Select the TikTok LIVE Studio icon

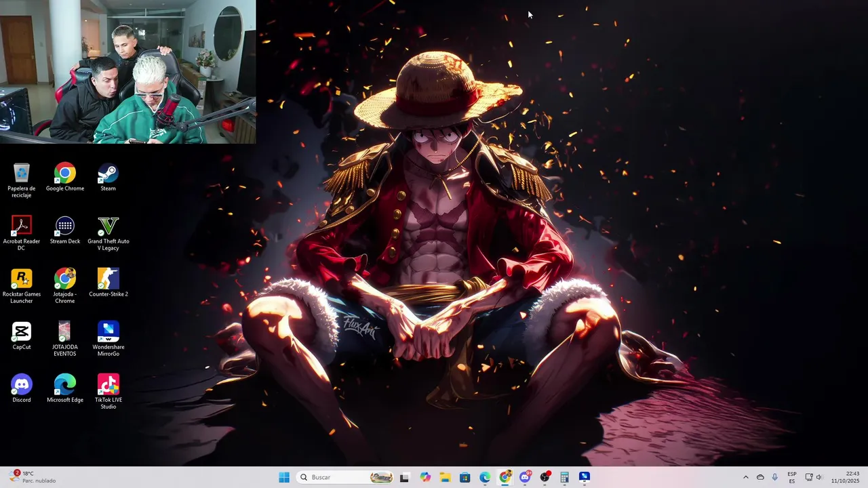pos(108,391)
